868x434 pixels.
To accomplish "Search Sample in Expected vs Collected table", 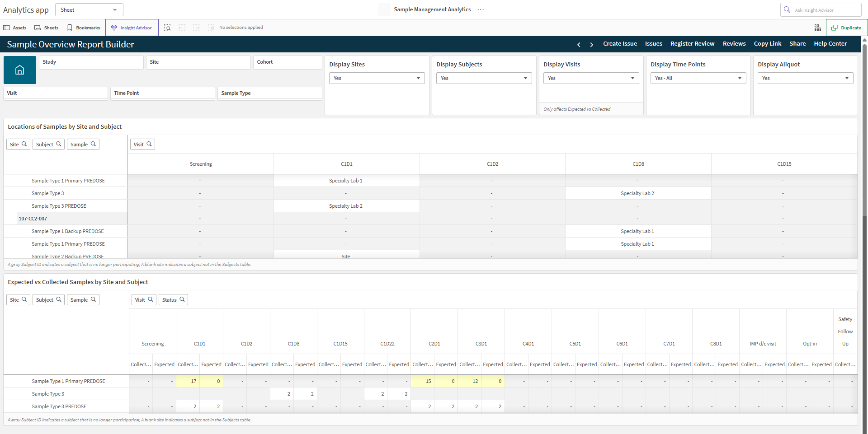I will pyautogui.click(x=83, y=300).
